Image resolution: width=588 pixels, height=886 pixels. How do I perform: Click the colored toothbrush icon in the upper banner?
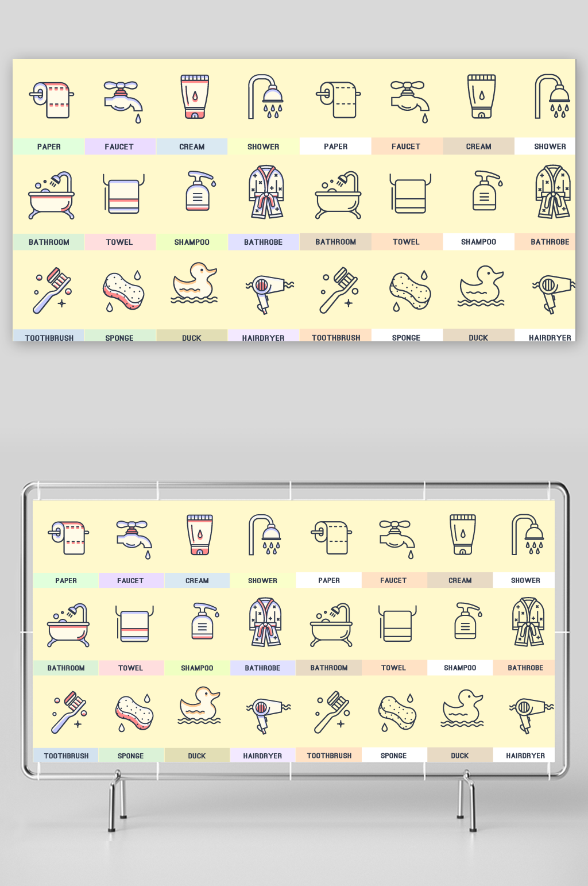point(52,290)
